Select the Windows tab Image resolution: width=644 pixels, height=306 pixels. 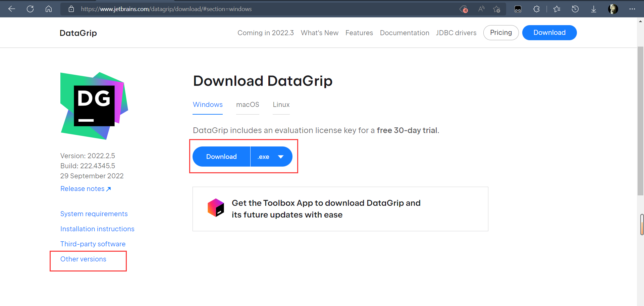(208, 105)
